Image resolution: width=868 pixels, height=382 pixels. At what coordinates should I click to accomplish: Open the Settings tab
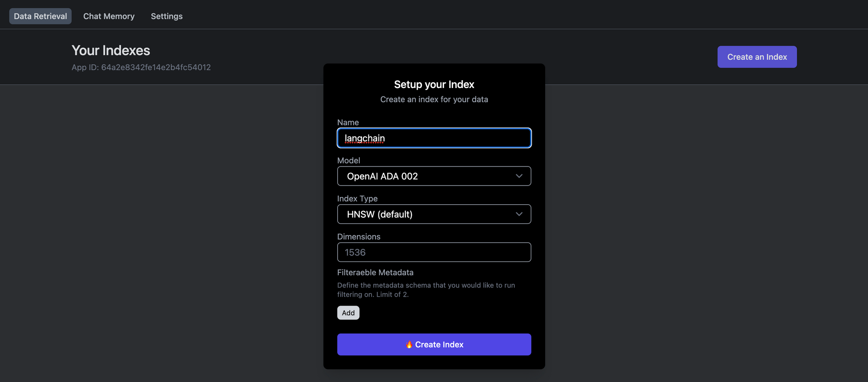(x=167, y=16)
